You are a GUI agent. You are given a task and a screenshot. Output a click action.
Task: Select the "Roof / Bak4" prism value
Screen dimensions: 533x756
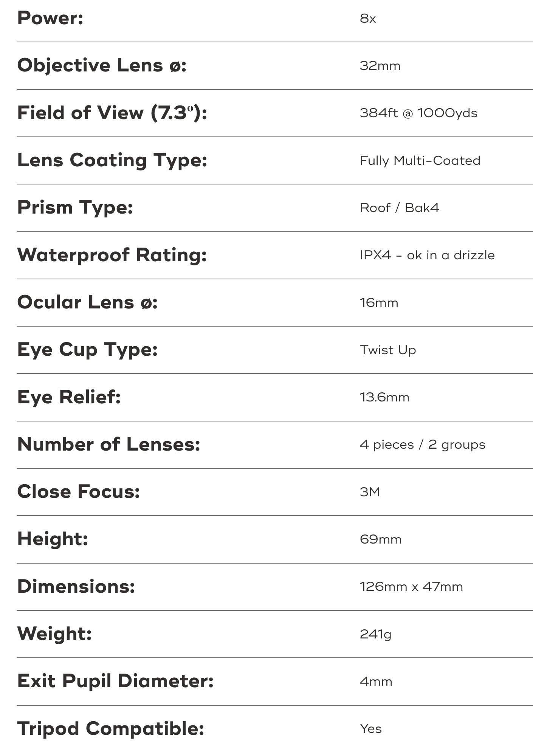click(x=399, y=208)
